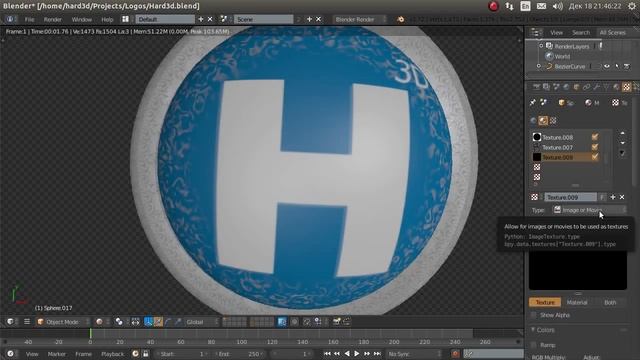
Task: Add a new screen layout with plus
Action: 200,19
